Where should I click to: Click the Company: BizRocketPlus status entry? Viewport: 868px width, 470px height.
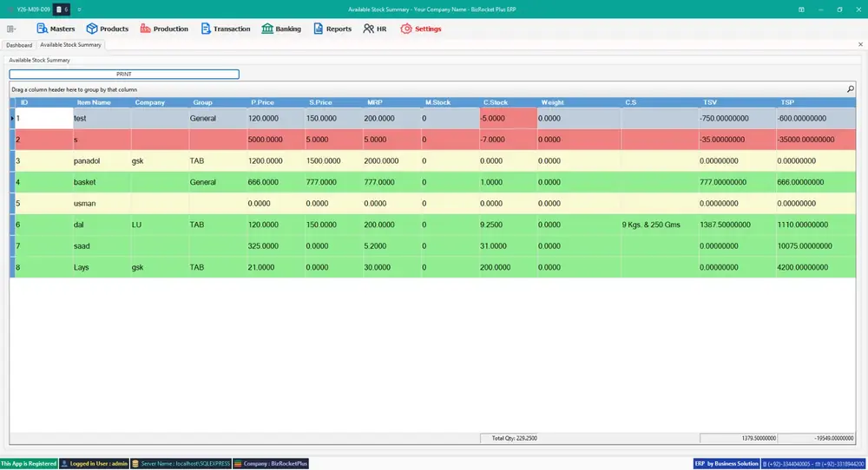(x=271, y=463)
